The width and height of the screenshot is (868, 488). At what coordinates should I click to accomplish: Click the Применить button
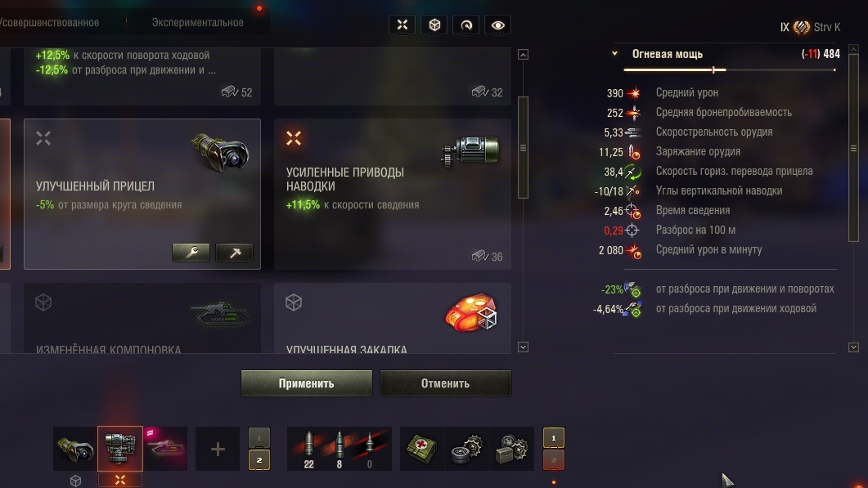[x=307, y=383]
